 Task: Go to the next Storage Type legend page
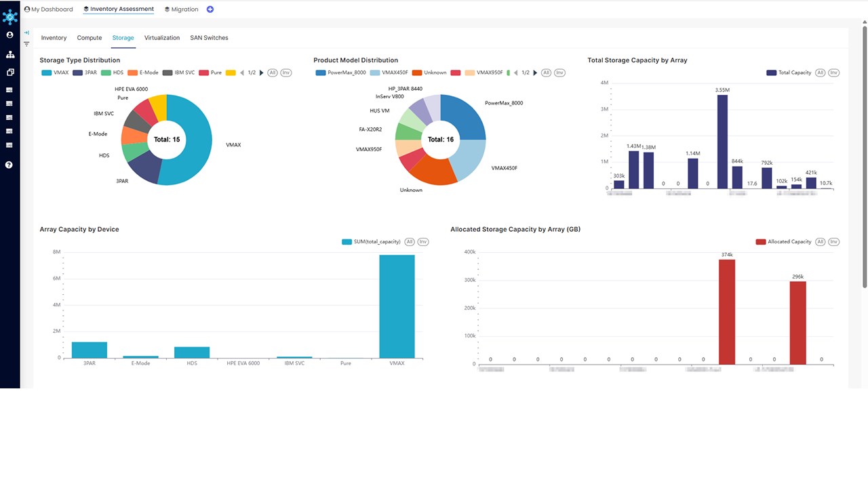[x=262, y=73]
